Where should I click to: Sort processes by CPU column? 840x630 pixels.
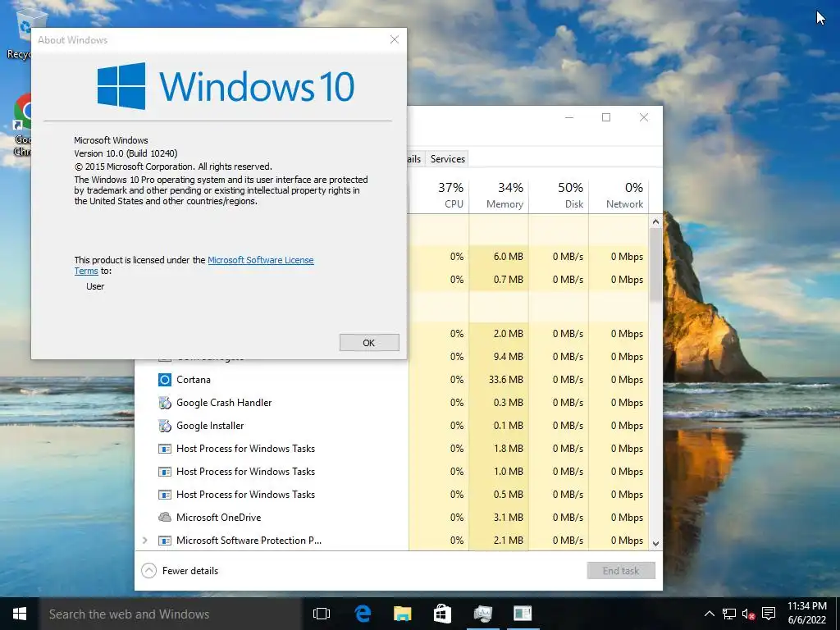click(x=439, y=195)
